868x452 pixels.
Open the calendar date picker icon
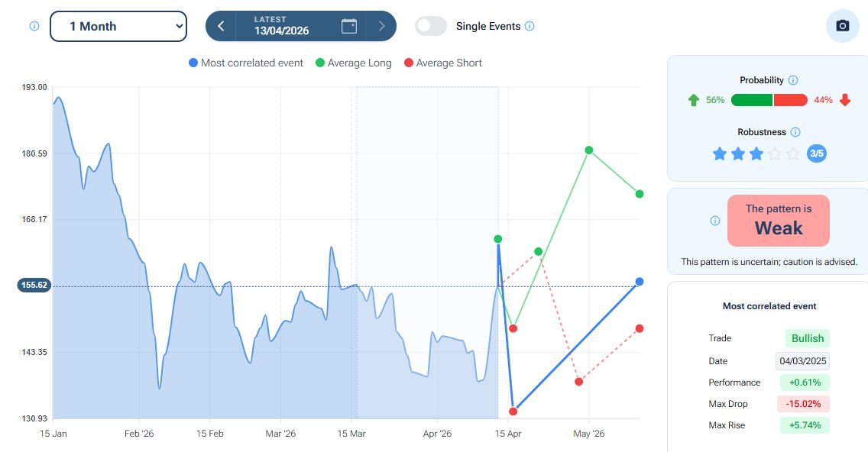(x=349, y=26)
